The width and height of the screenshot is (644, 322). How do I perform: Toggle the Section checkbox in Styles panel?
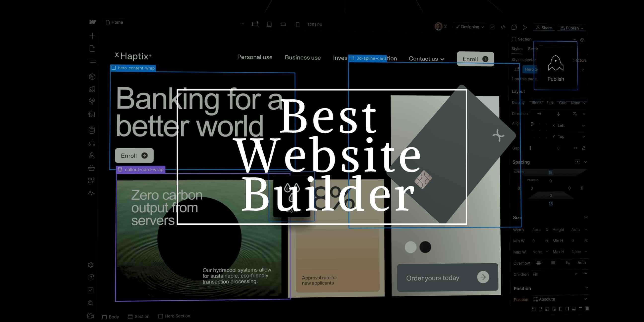pyautogui.click(x=514, y=39)
